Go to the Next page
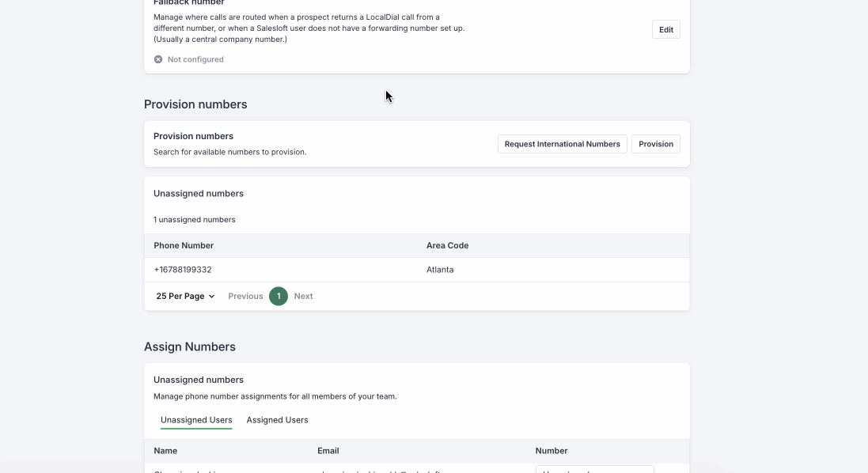 coord(303,296)
